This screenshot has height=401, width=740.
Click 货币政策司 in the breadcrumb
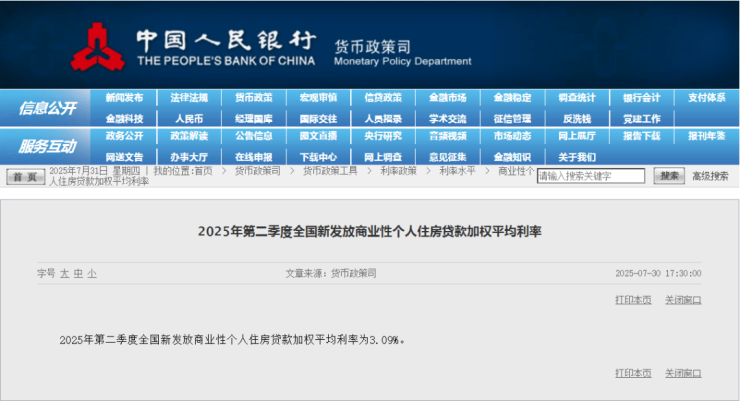click(x=257, y=171)
